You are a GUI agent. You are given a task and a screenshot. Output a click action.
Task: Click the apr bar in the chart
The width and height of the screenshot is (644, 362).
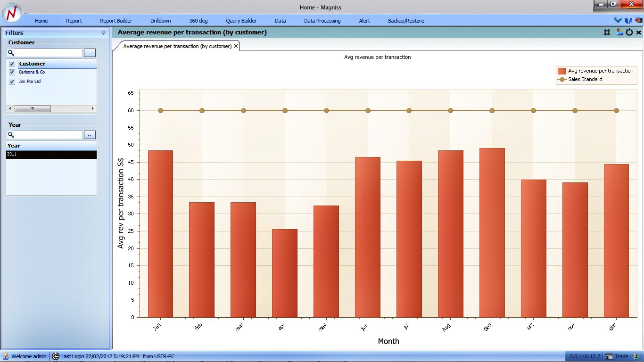pos(285,273)
